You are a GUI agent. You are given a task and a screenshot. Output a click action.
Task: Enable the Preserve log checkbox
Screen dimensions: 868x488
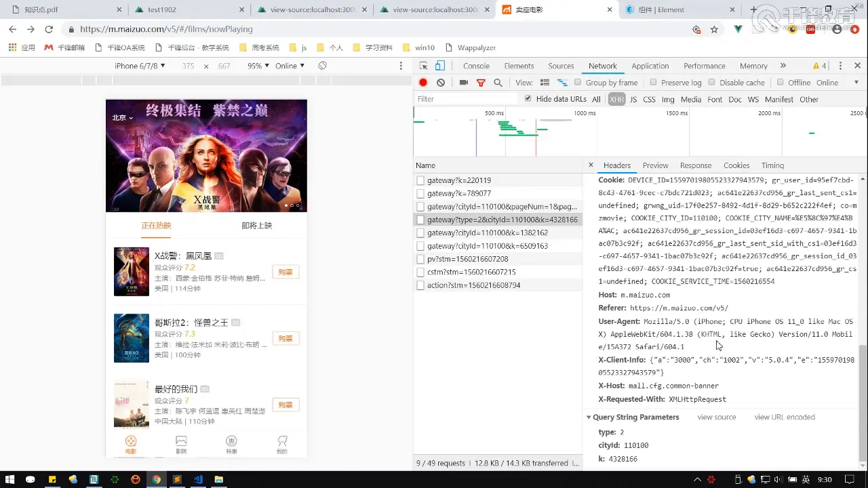pos(653,82)
